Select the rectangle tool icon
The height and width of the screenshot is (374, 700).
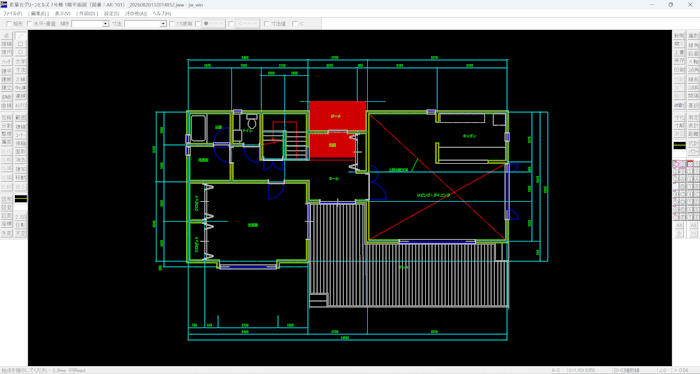pos(21,44)
